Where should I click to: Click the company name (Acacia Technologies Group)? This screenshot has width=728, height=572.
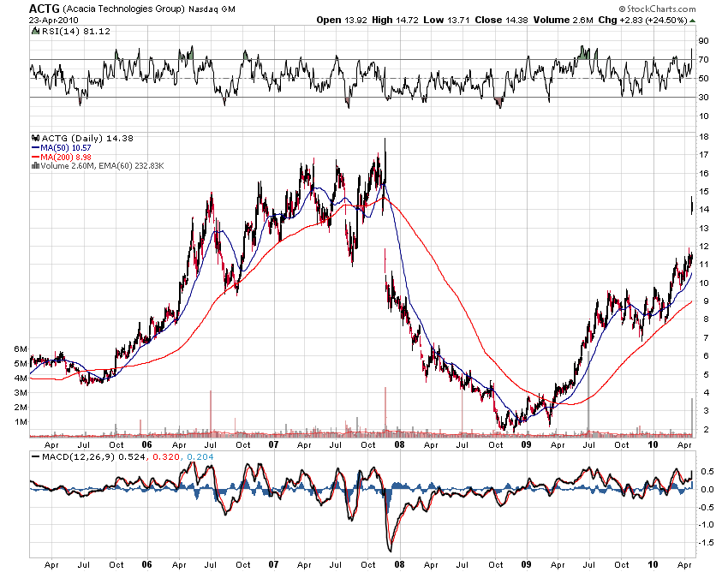pos(123,9)
